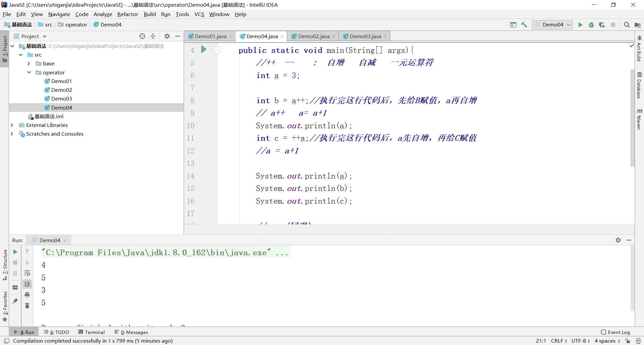
Task: Click the Pause Output icon in Run panel
Action: (15, 273)
